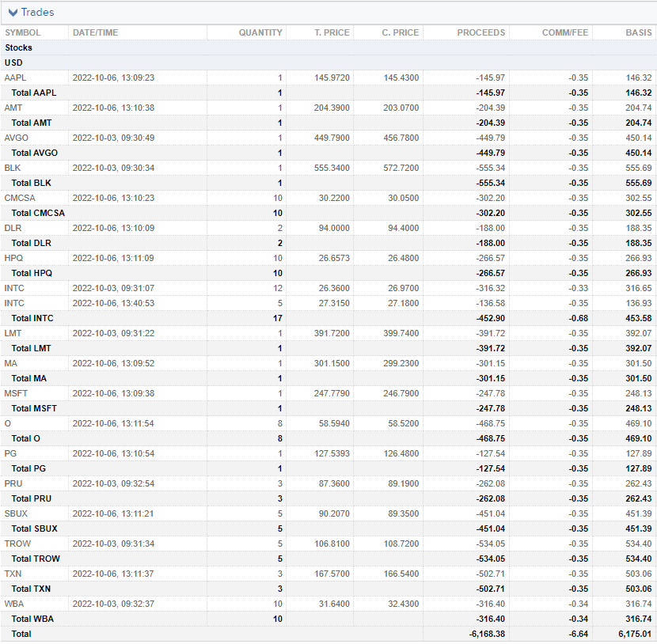Collapse the Trades section chevron

click(x=13, y=13)
